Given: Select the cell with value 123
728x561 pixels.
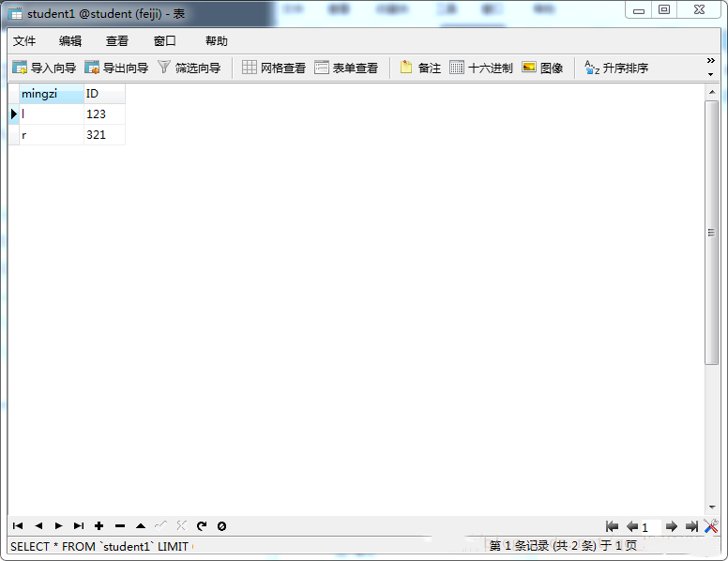Looking at the screenshot, I should (104, 114).
